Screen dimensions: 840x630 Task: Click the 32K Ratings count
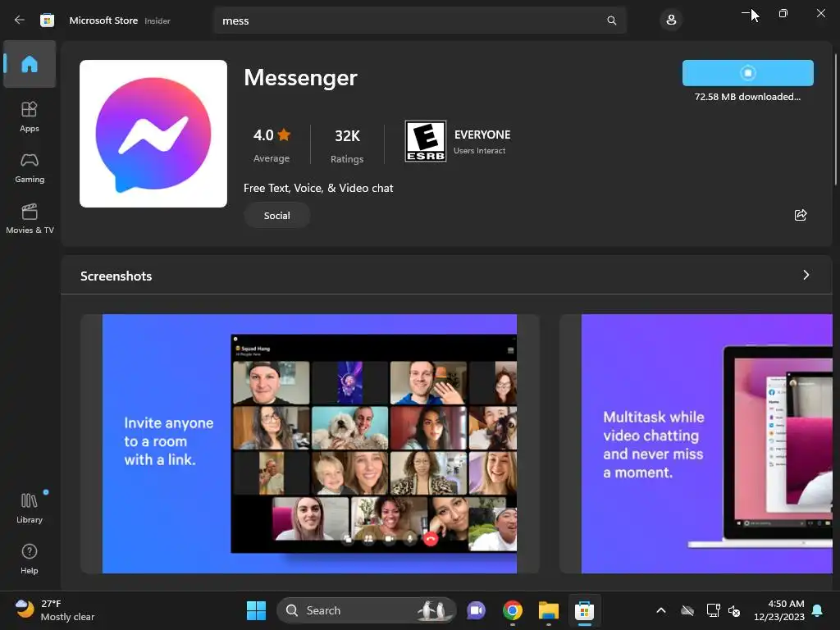point(347,146)
